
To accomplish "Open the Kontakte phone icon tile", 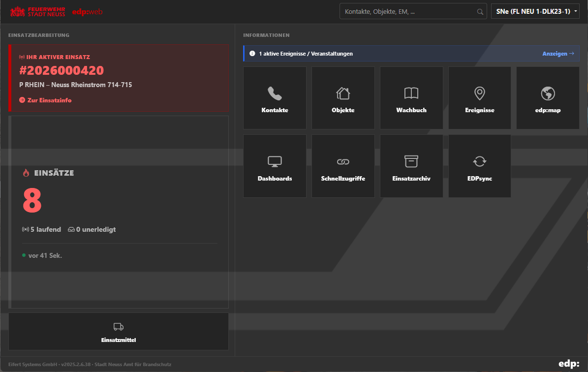I will (275, 98).
